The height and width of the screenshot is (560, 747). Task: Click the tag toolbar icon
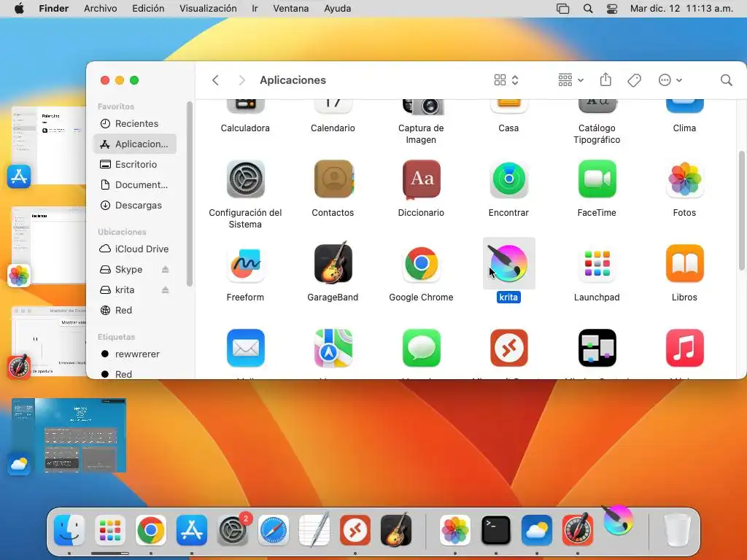click(x=634, y=80)
